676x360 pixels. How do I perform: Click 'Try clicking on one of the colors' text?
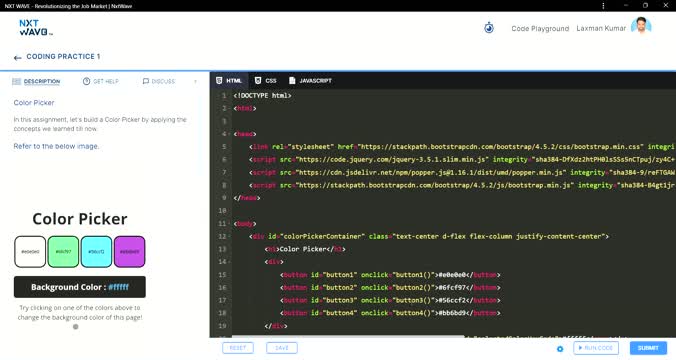(x=80, y=313)
